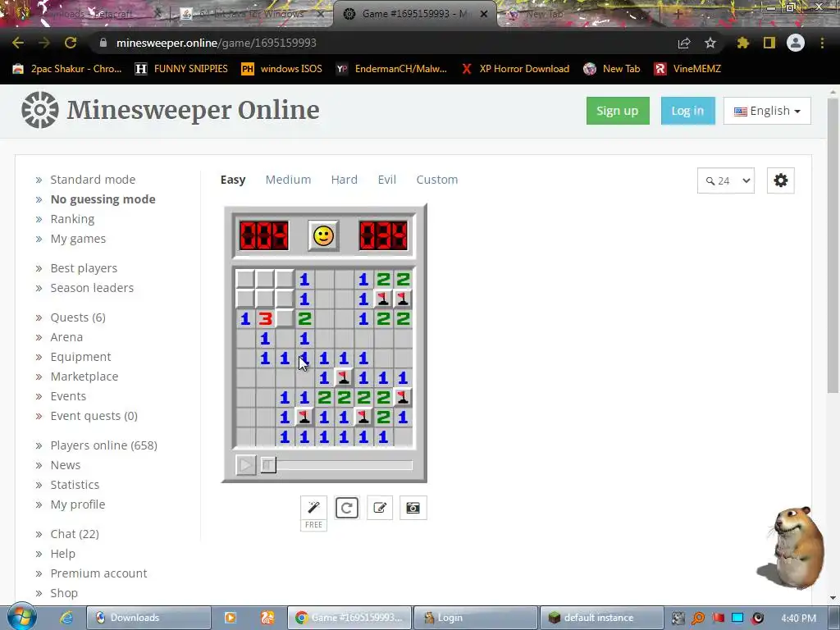Click the replay game circular arrow icon

click(347, 508)
